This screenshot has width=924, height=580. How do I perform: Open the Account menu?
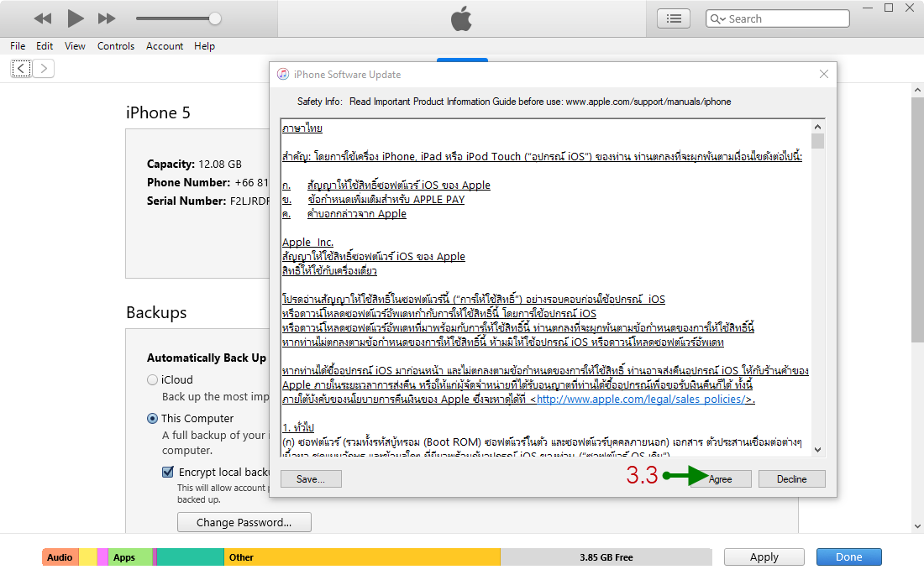165,46
